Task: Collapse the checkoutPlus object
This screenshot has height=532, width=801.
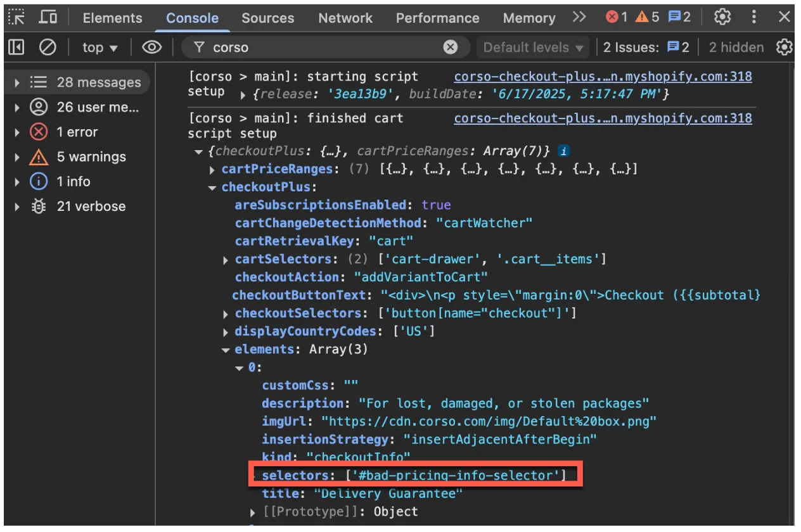Action: tap(212, 188)
